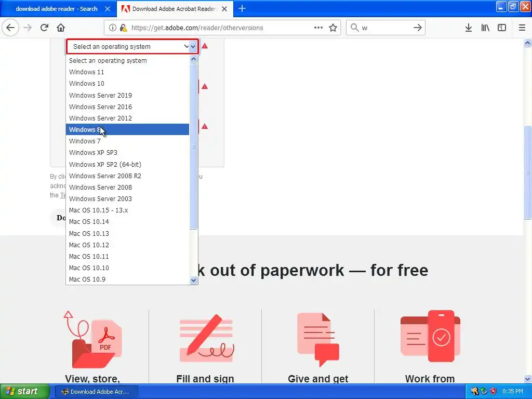The height and width of the screenshot is (399, 532).
Task: Open the Windows Start menu
Action: click(24, 392)
